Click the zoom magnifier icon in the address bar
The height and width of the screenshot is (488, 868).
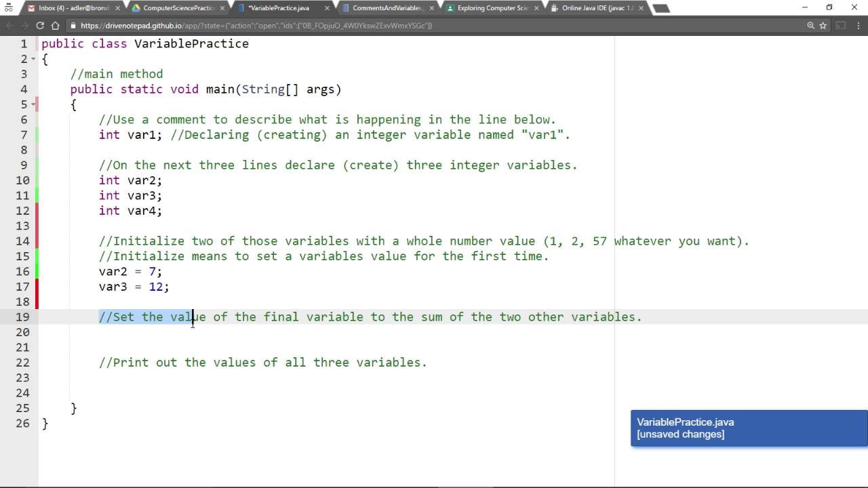(810, 26)
